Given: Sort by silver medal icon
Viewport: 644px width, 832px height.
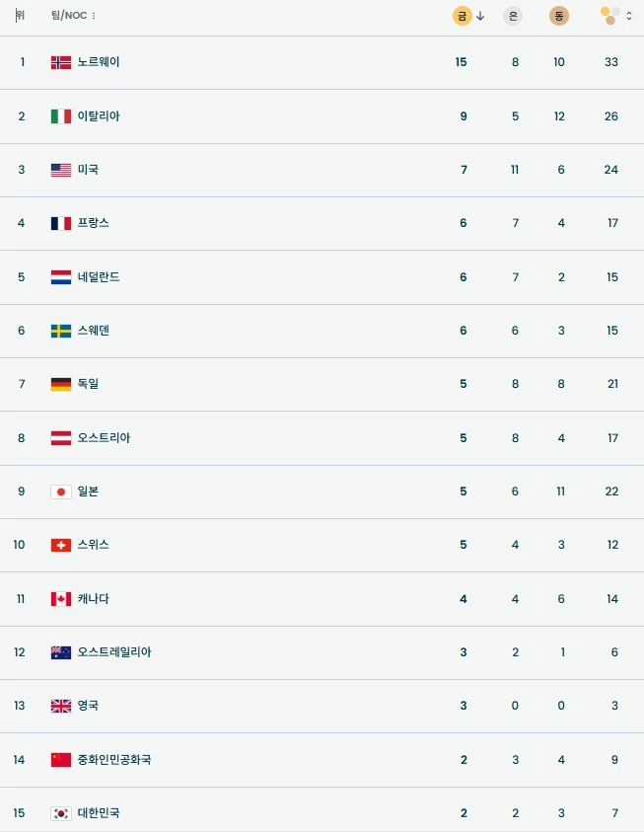Looking at the screenshot, I should coord(513,15).
